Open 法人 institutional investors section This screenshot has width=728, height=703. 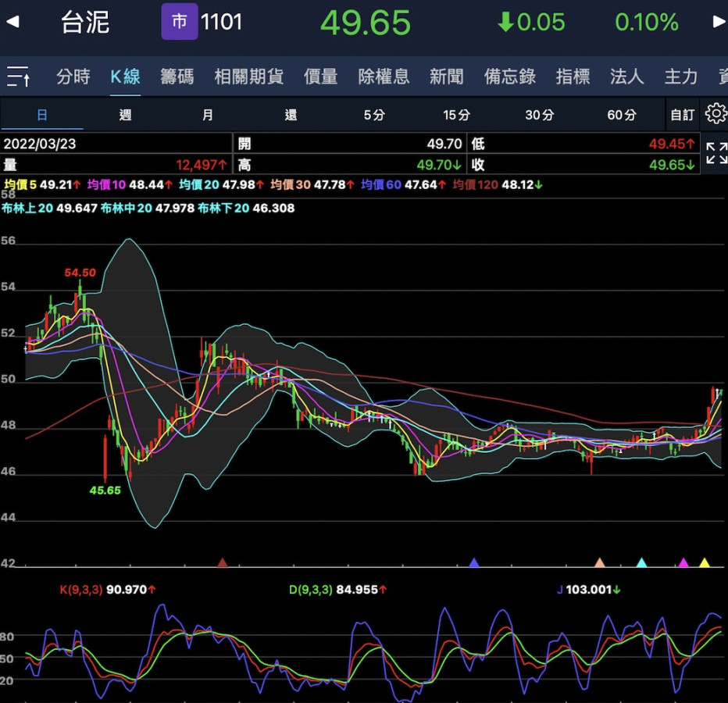(626, 77)
